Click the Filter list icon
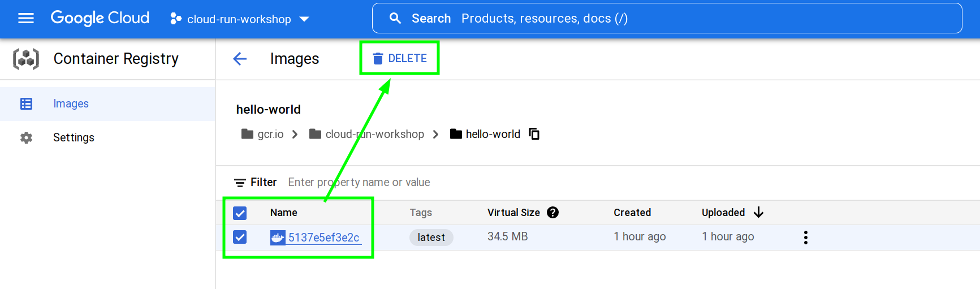This screenshot has height=289, width=980. click(240, 183)
